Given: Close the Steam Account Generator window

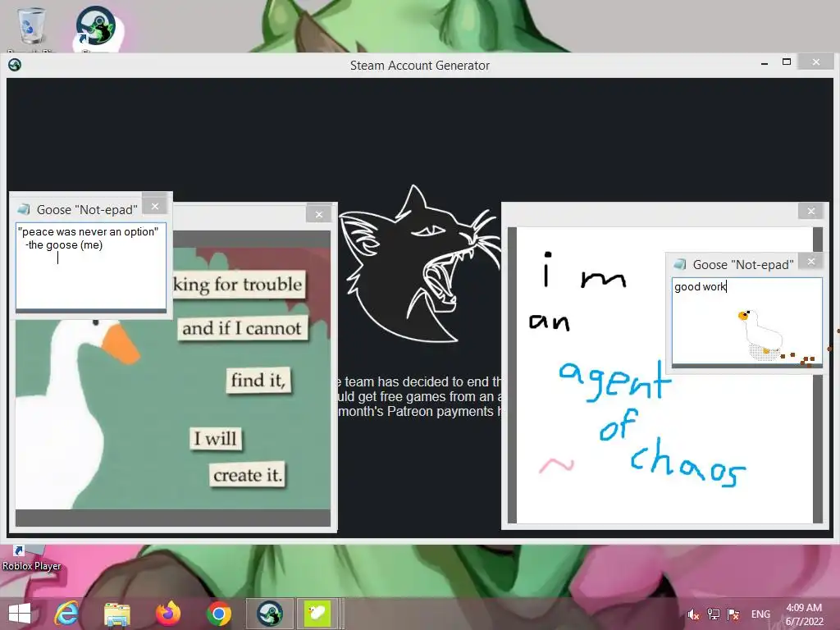Looking at the screenshot, I should 816,62.
